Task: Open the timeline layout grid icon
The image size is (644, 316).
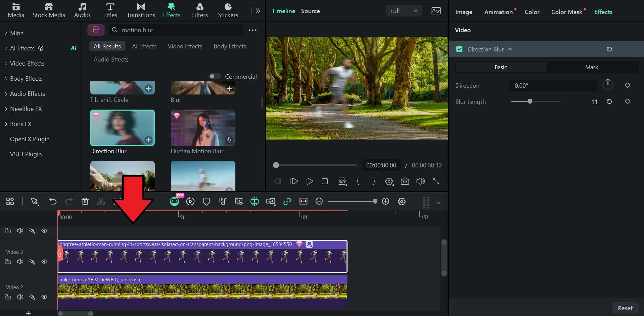Action: (10, 201)
